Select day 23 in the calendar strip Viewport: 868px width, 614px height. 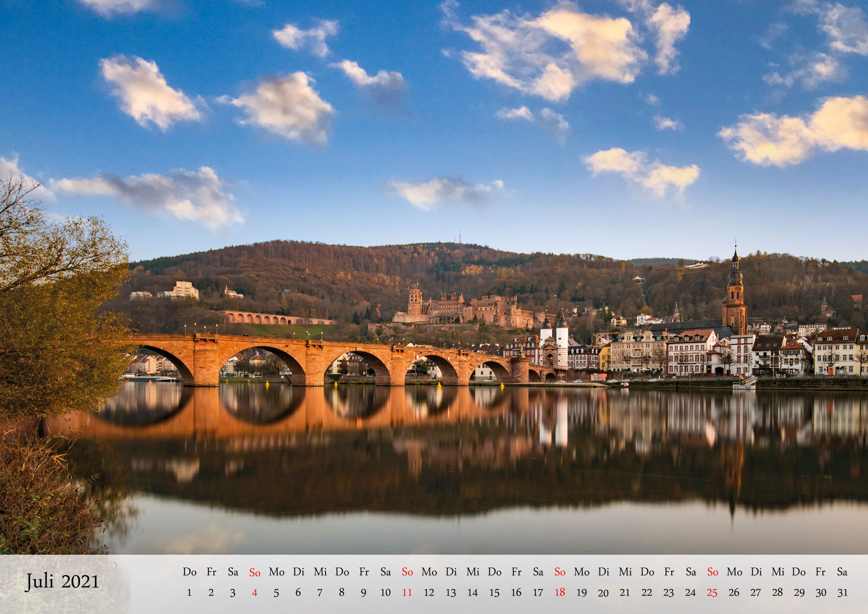pos(669,592)
